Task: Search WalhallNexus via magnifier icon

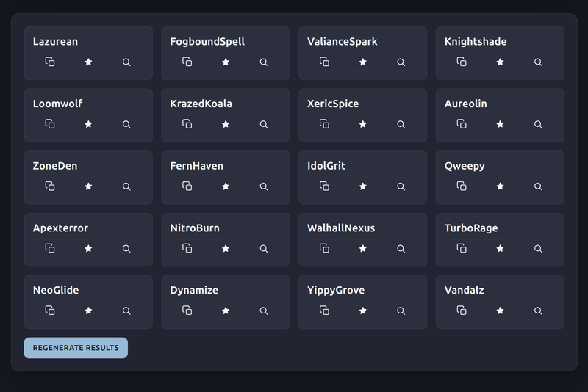Action: tap(401, 248)
